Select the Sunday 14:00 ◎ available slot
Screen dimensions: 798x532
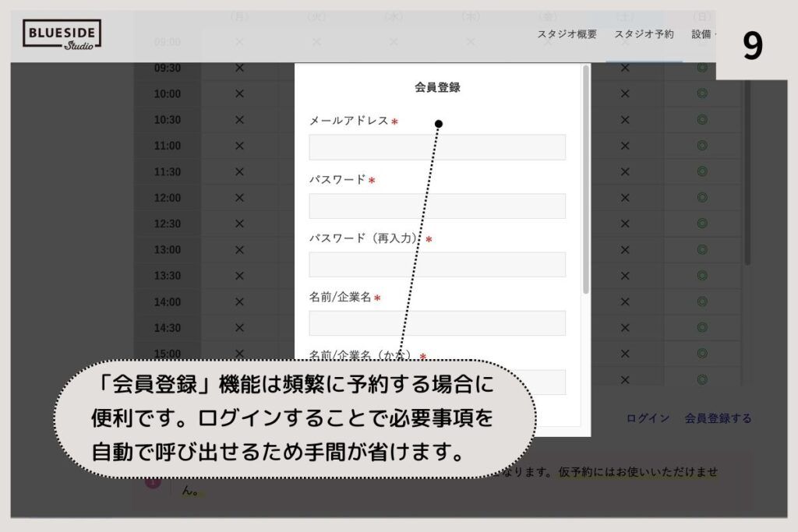point(702,301)
